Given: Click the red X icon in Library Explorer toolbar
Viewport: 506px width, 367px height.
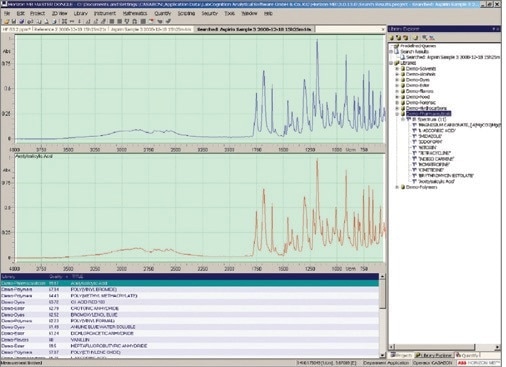Looking at the screenshot, I should click(432, 38).
